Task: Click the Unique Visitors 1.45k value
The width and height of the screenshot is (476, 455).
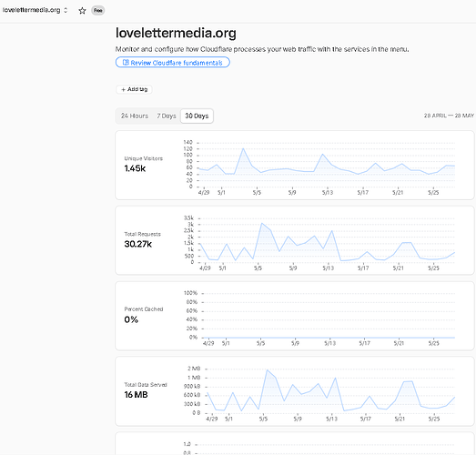Action: pos(135,168)
